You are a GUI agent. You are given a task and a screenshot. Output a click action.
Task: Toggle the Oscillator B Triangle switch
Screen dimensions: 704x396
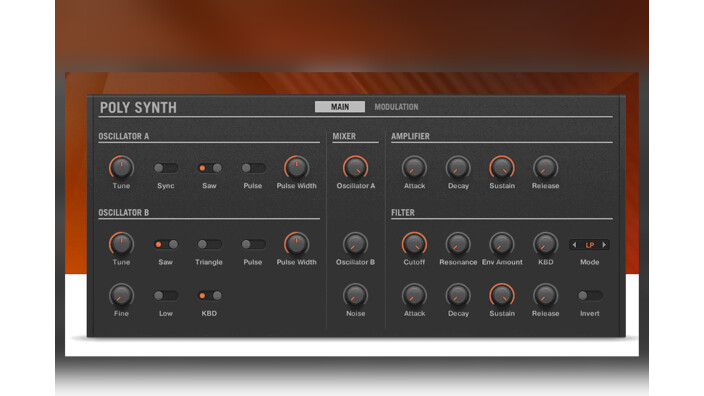(x=210, y=244)
